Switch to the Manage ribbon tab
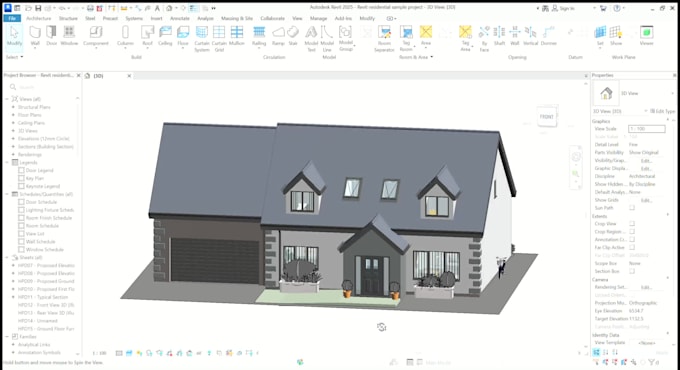Viewport: 680px width, 370px height. tap(318, 18)
